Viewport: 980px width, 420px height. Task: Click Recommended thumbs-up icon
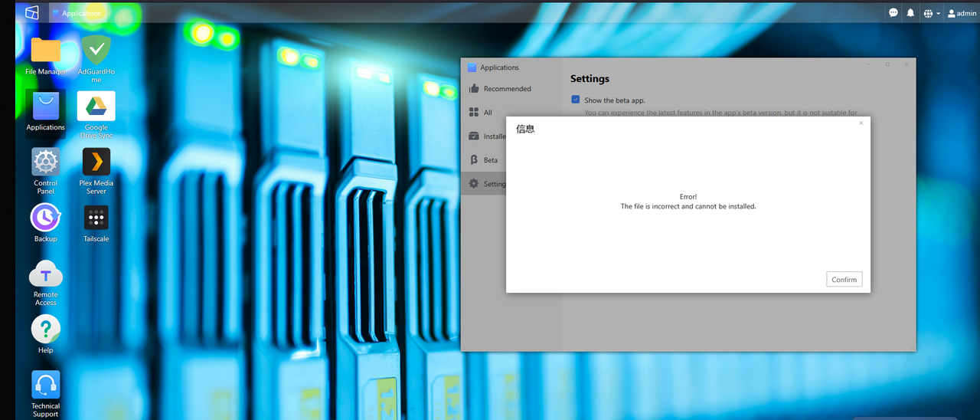point(473,89)
